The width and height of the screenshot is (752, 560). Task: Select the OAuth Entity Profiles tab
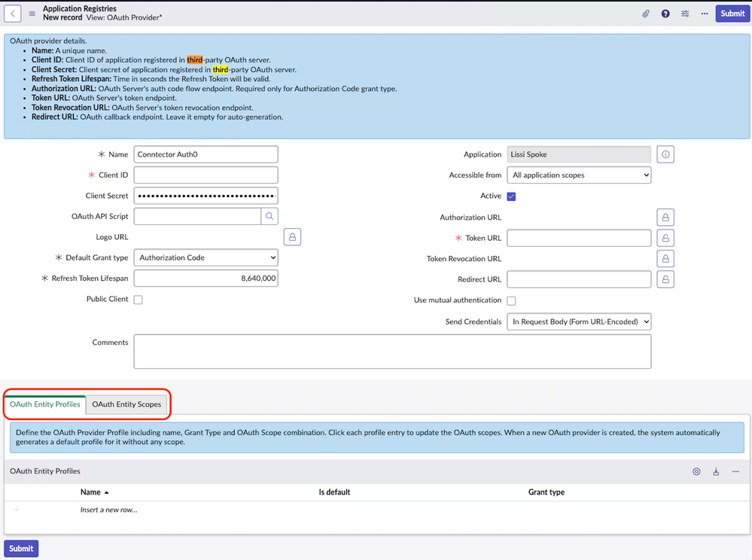[x=45, y=404]
